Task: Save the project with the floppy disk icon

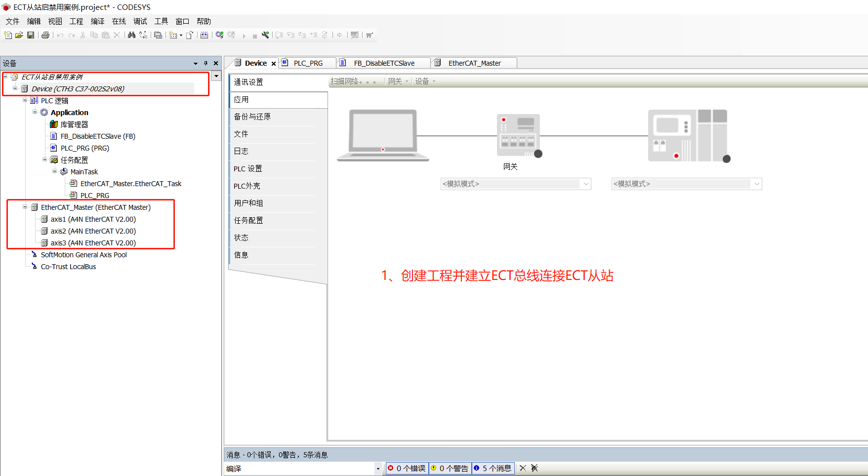Action: tap(31, 35)
